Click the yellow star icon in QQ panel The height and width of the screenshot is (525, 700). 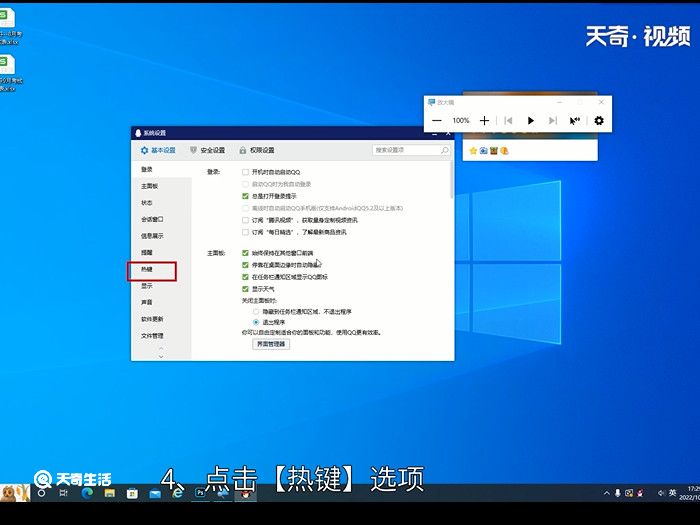473,151
